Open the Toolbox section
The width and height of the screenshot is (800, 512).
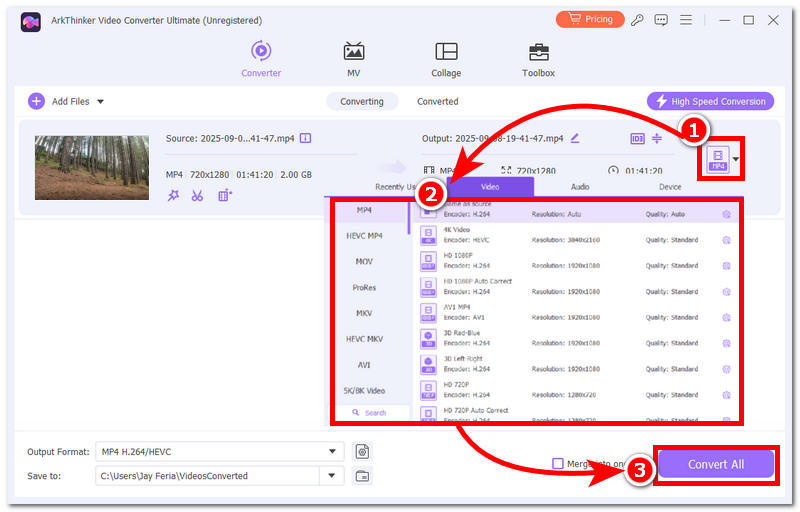(538, 59)
